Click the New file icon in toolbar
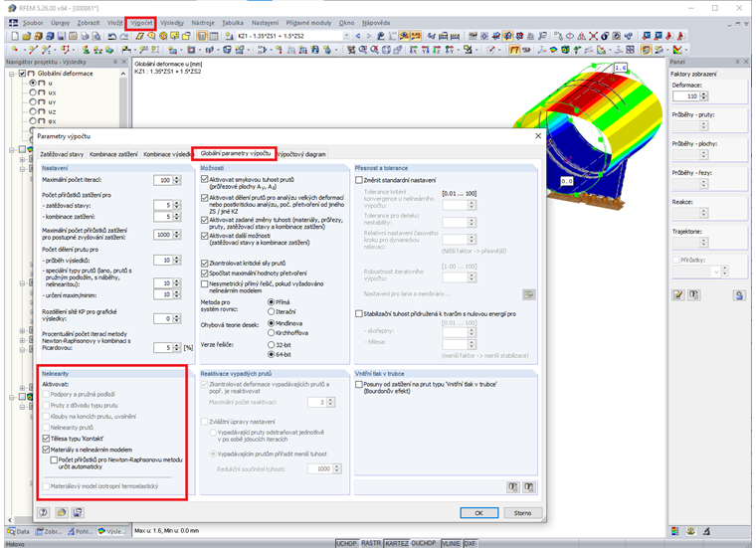The width and height of the screenshot is (756, 548). tap(15, 36)
